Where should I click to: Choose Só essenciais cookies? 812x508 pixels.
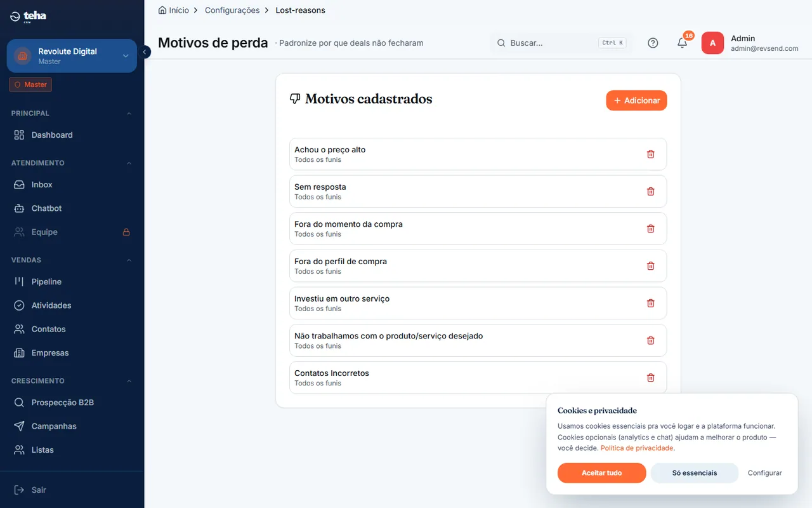click(x=695, y=473)
